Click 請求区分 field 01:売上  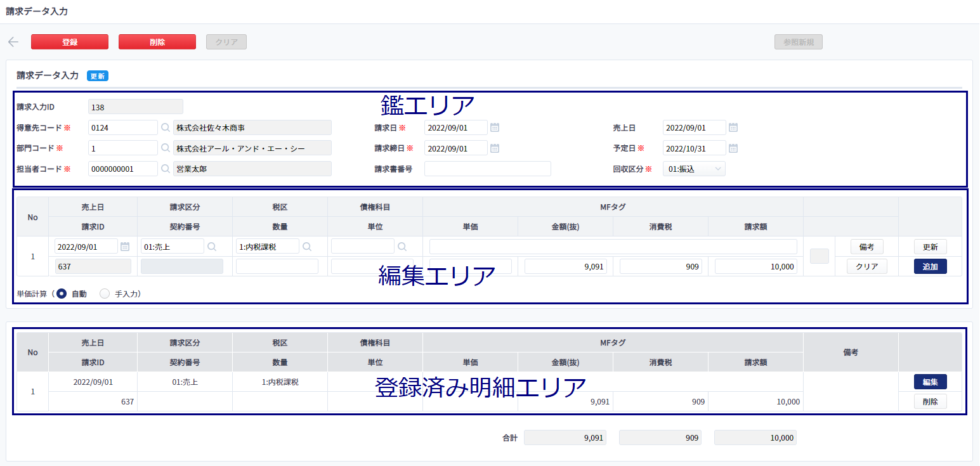coord(173,247)
